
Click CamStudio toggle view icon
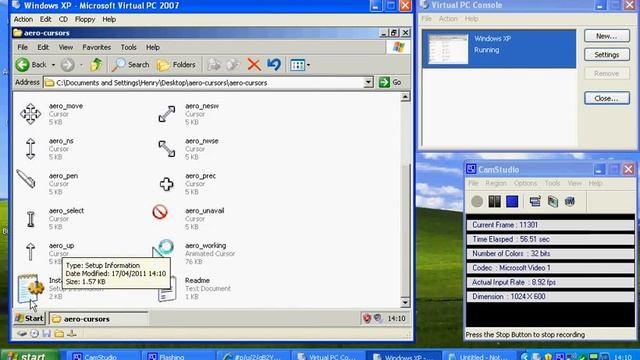[x=535, y=201]
